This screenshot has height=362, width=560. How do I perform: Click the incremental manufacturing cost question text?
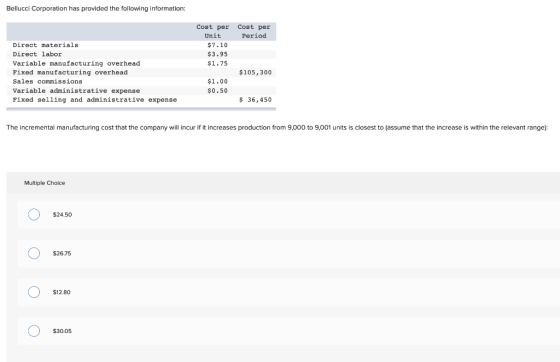coord(277,127)
